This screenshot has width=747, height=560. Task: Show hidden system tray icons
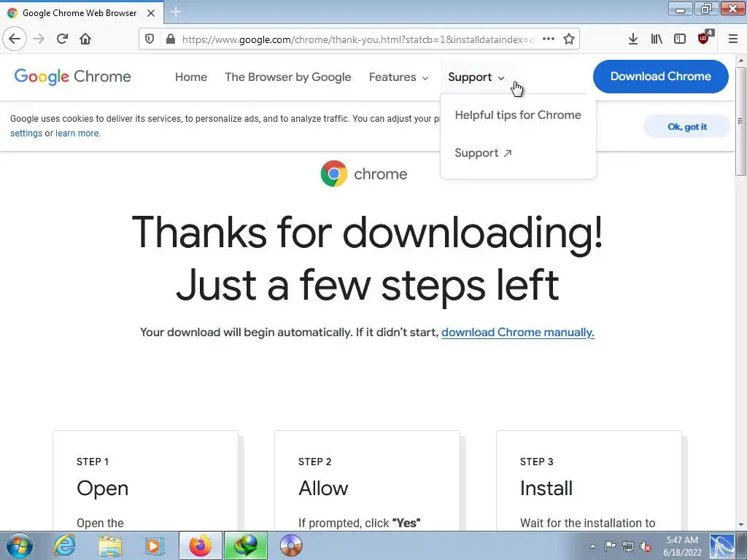592,546
